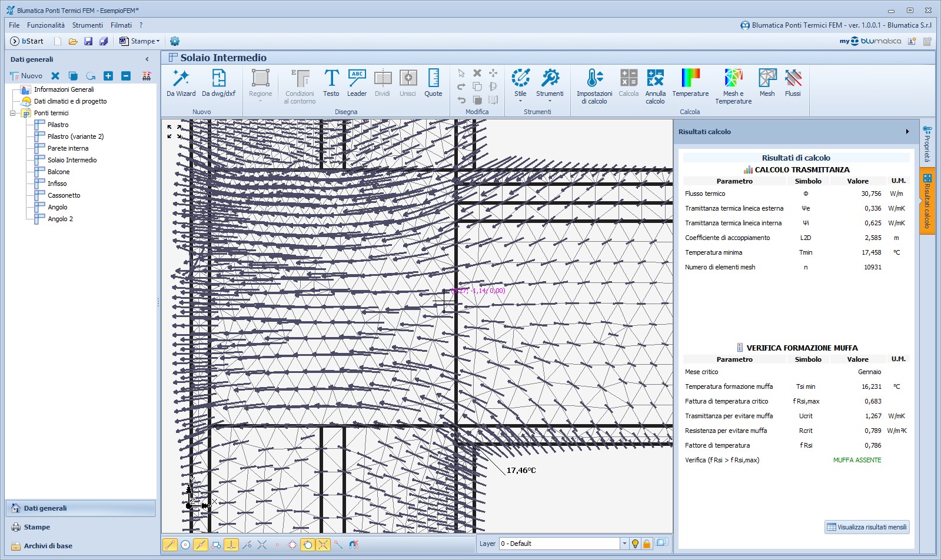Toggle the layer lightbulb visibility
The image size is (941, 560).
point(635,544)
